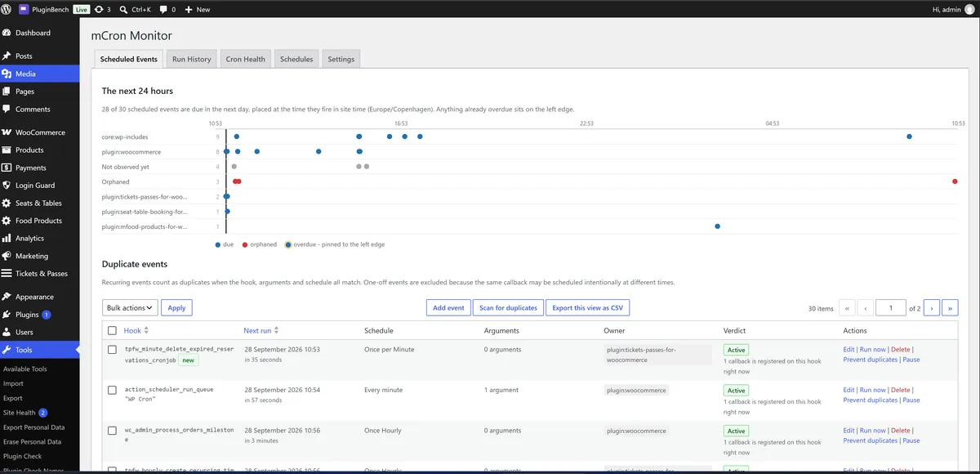This screenshot has width=980, height=474.
Task: Click the Marketing megaphone icon
Action: coord(7,256)
